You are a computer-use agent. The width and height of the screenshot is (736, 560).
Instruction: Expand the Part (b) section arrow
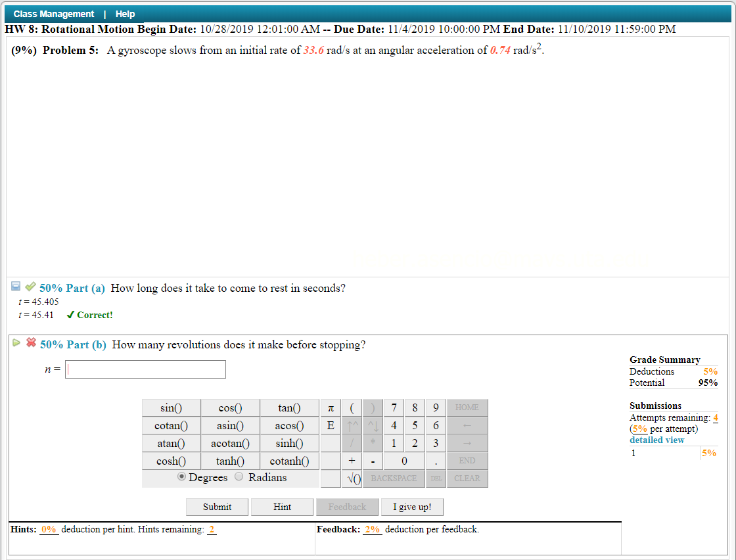[16, 342]
